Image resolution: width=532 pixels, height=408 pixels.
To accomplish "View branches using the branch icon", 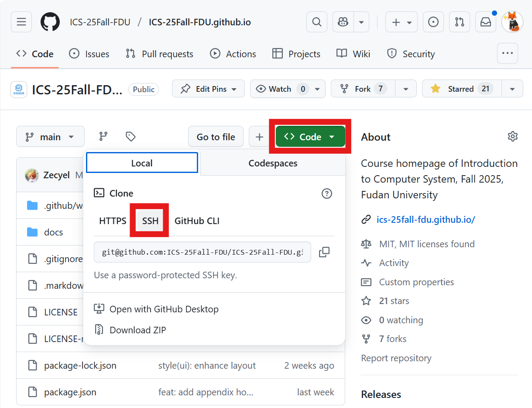I will coord(103,137).
